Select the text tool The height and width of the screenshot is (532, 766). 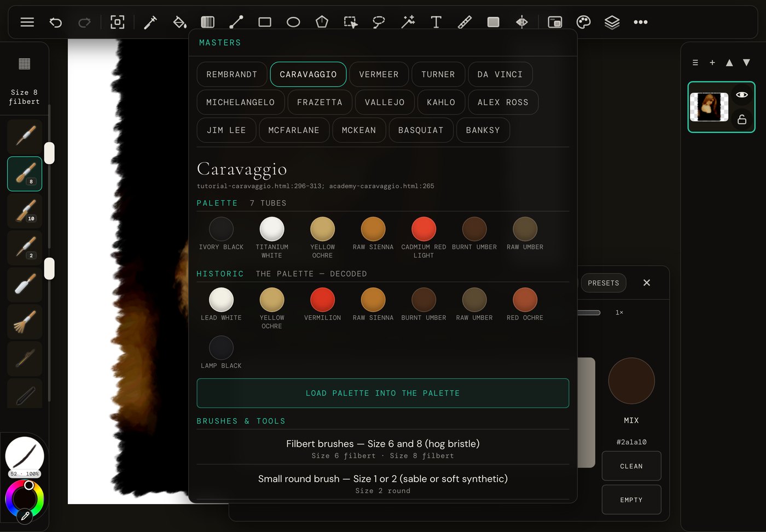point(436,22)
